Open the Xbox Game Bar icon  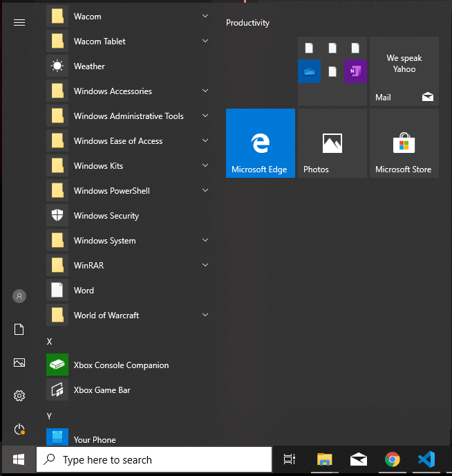(57, 390)
